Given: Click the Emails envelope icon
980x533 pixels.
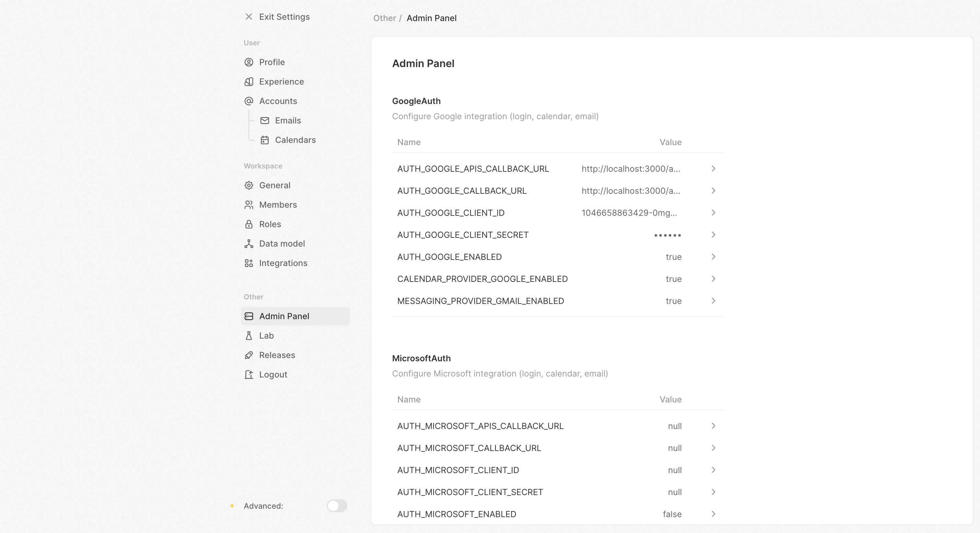Looking at the screenshot, I should [265, 120].
